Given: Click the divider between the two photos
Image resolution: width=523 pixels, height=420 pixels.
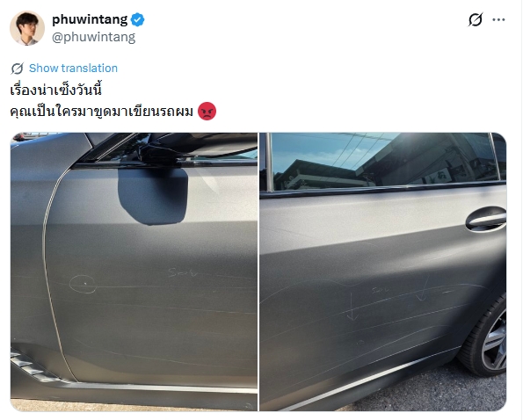Looking at the screenshot, I should coord(258,272).
